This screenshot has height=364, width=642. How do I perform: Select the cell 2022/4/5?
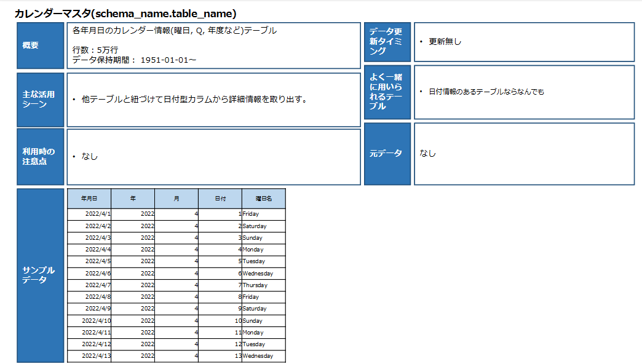click(x=89, y=262)
